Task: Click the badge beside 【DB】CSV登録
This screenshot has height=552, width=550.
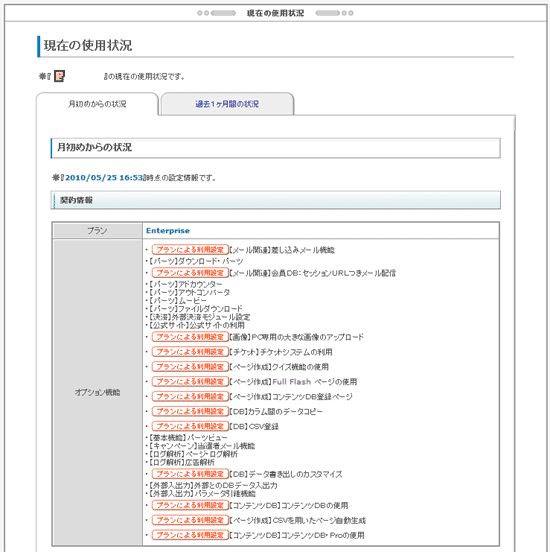Action: point(190,426)
